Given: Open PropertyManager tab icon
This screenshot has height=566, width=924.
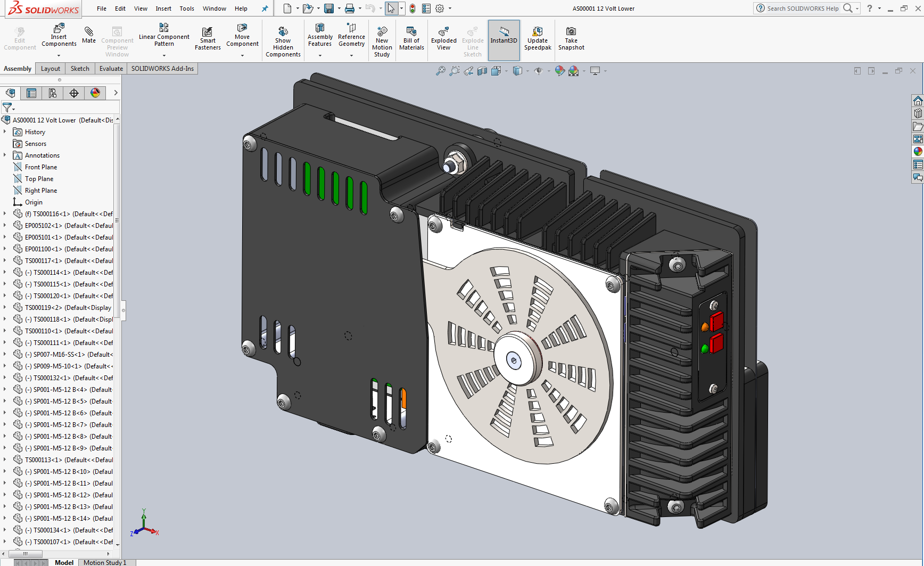Looking at the screenshot, I should tap(31, 93).
